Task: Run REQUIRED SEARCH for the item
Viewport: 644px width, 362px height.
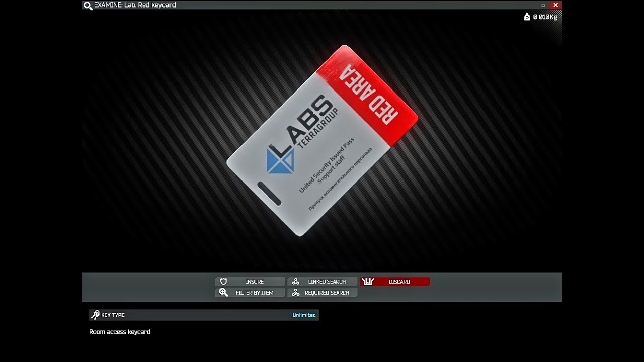Action: tap(323, 293)
